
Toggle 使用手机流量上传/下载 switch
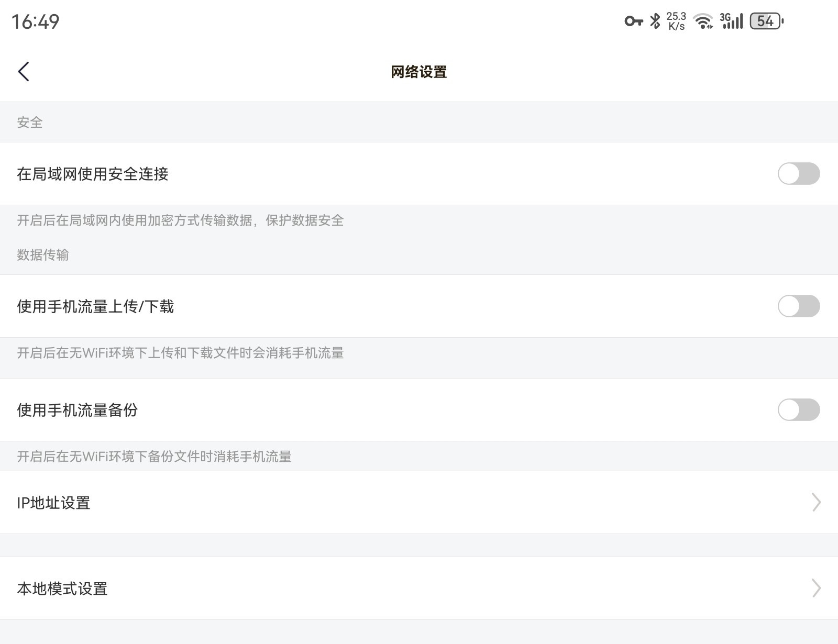[798, 306]
